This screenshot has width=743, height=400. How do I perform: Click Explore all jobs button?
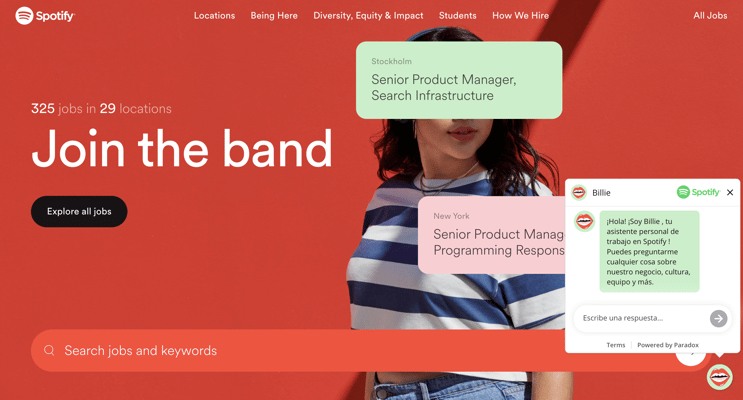(x=79, y=211)
